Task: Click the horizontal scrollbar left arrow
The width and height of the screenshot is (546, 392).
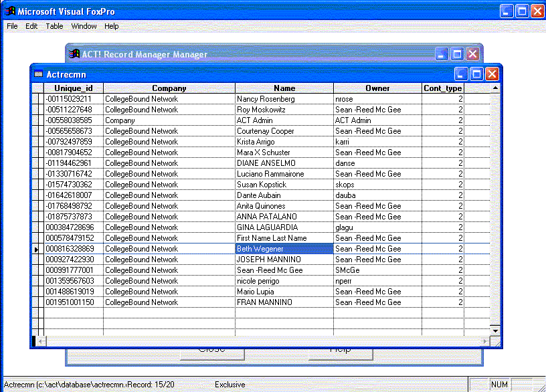Action: [41, 342]
